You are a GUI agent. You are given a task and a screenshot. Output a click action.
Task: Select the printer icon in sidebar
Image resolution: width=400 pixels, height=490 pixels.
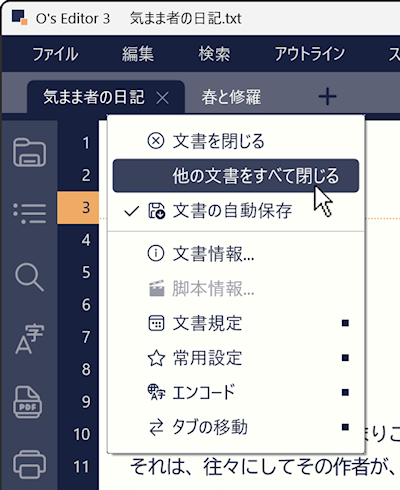[x=29, y=464]
